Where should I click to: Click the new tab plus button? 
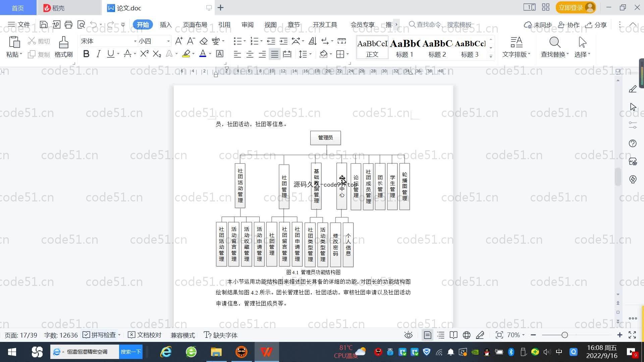[220, 8]
